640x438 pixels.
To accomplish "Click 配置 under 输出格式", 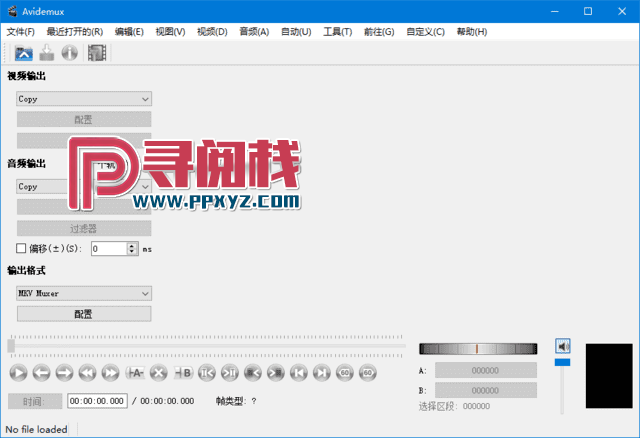I will (x=84, y=314).
